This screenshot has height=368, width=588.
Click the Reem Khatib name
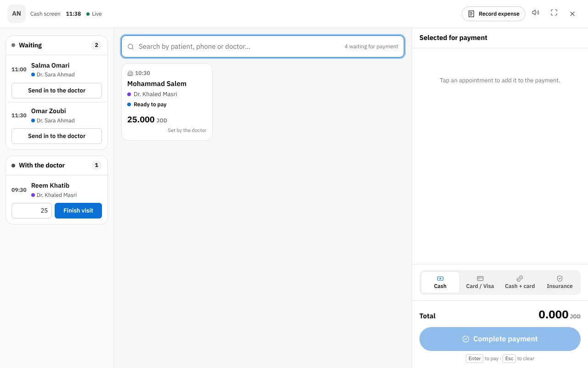(51, 185)
